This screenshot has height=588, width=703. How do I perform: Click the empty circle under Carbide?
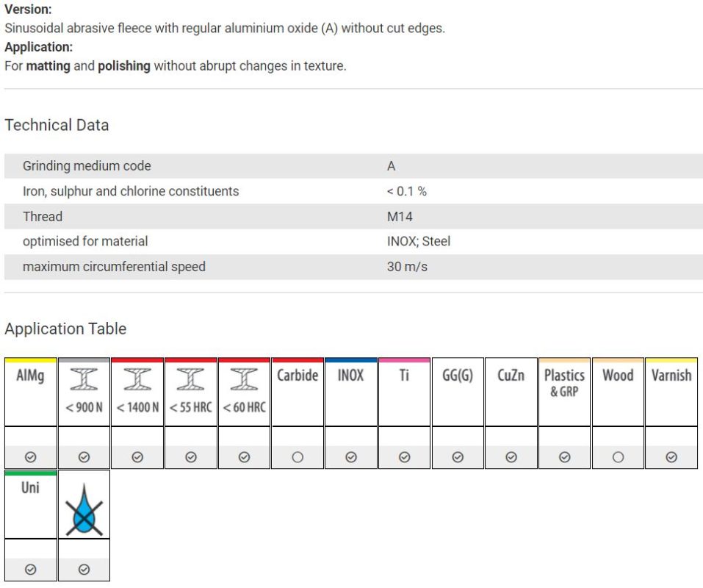point(298,457)
